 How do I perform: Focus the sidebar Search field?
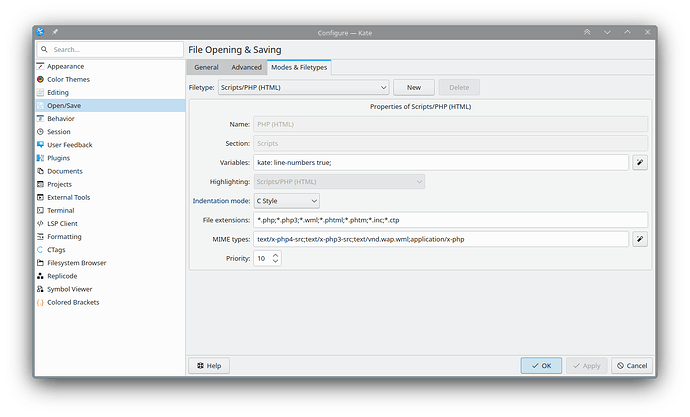pyautogui.click(x=110, y=50)
